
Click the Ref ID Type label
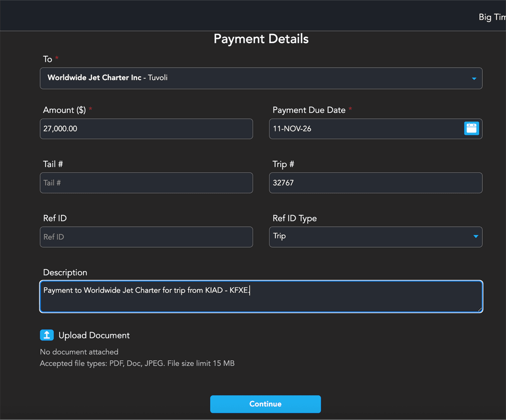[x=294, y=219]
